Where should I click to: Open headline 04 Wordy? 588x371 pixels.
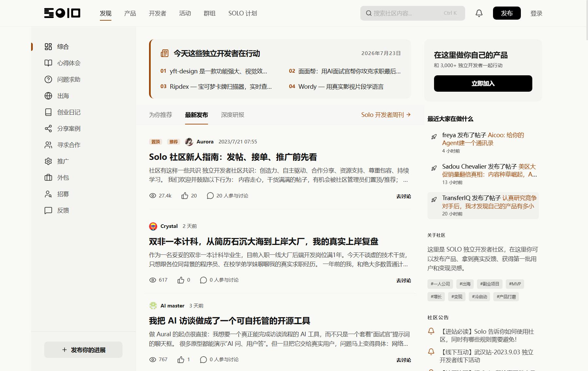(336, 86)
